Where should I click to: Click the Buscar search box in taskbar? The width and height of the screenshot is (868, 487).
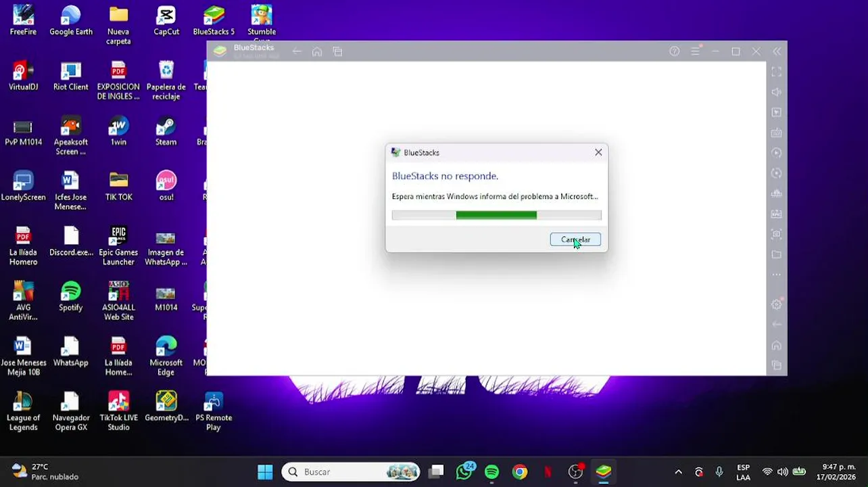(x=350, y=471)
